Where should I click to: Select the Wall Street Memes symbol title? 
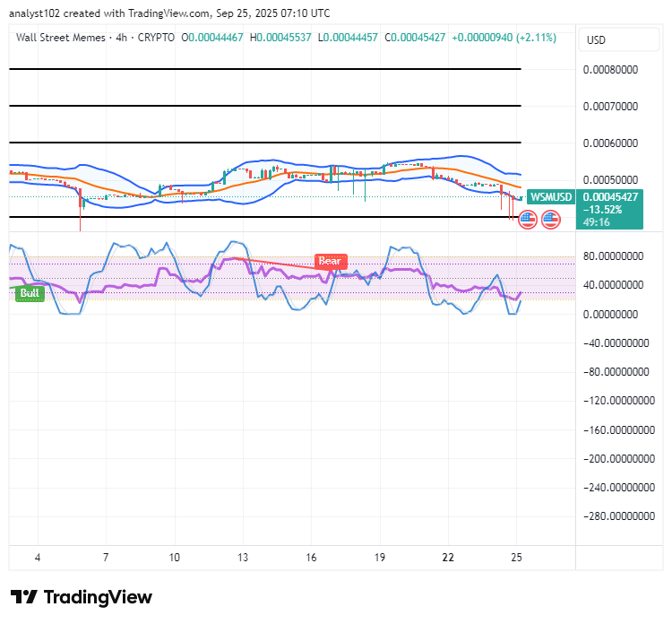point(60,38)
